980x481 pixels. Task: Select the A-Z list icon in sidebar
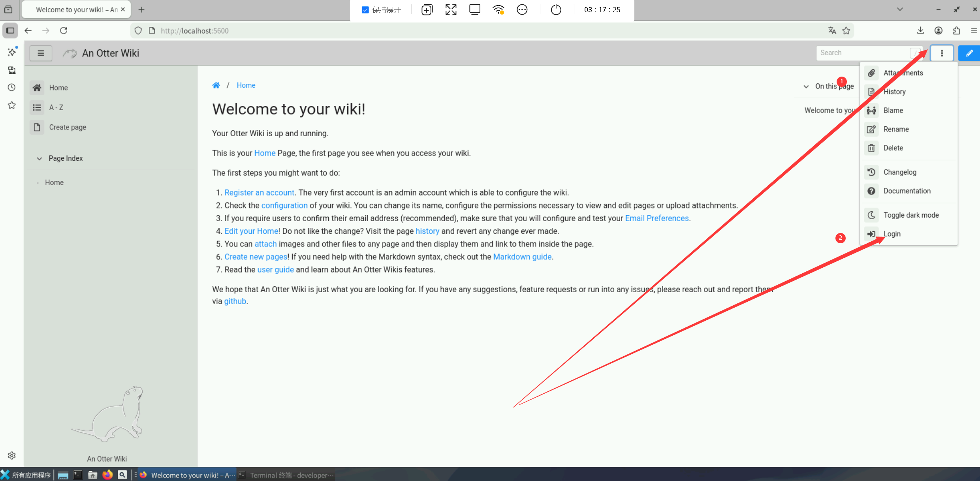tap(37, 107)
